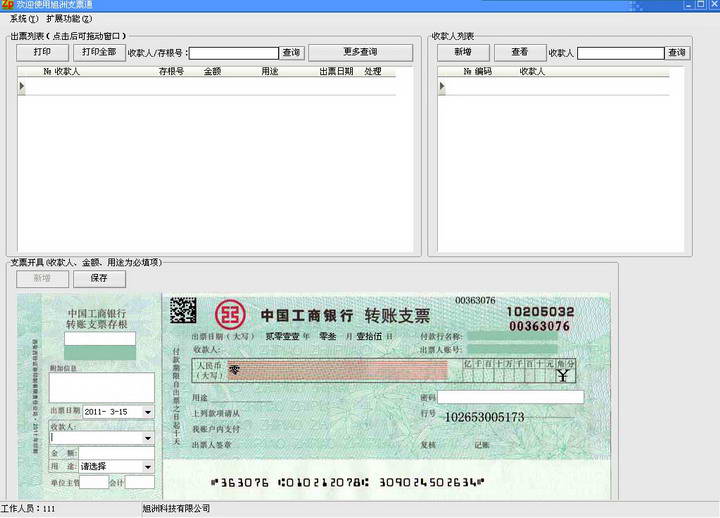This screenshot has width=720, height=518.
Task: Open the 出票日期 date dropdown
Action: pyautogui.click(x=148, y=412)
